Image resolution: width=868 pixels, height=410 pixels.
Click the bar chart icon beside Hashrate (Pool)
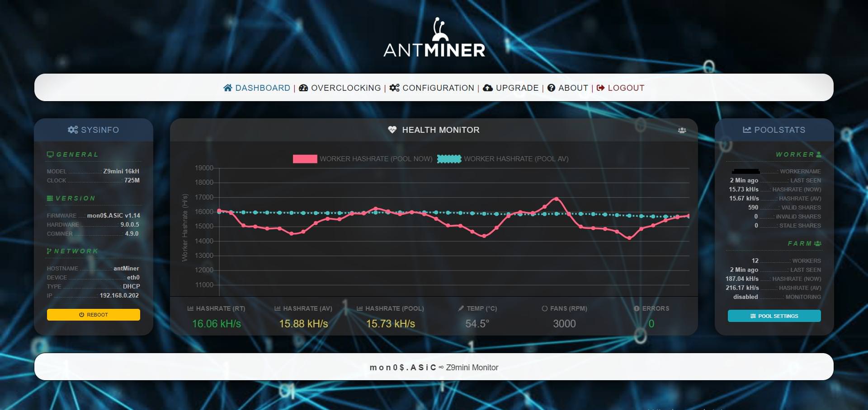[x=360, y=308]
